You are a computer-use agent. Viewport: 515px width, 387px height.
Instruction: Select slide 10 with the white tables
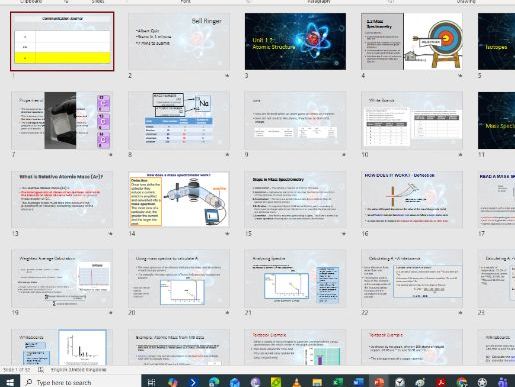click(412, 120)
